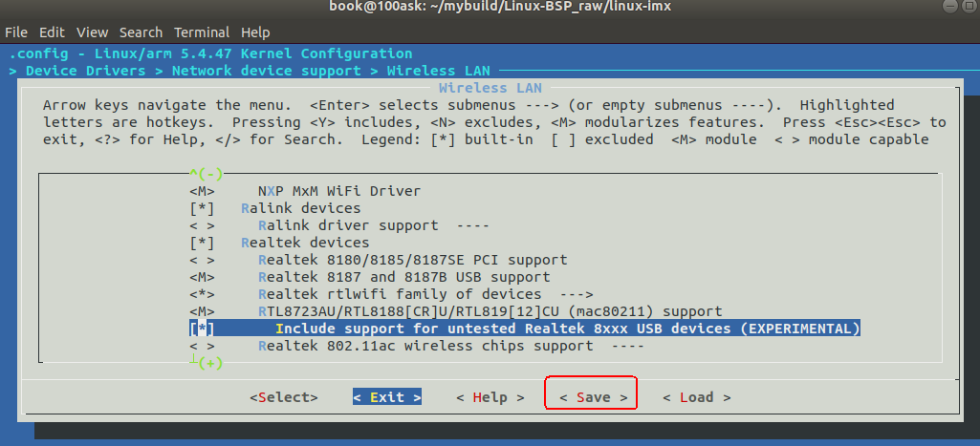
Task: Click the Wireless LAN dialog title
Action: tap(490, 88)
